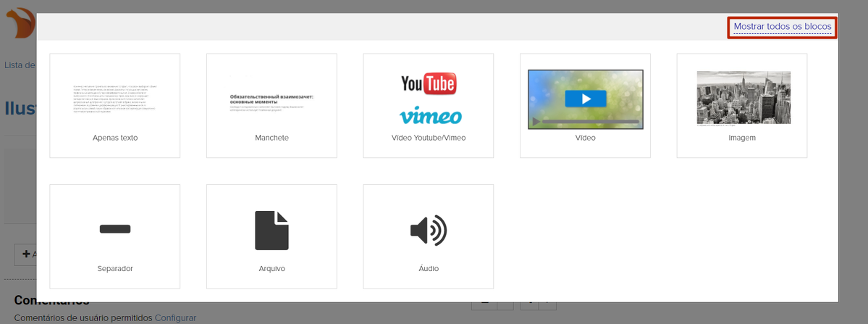Choose the "Separador" block label
Viewport: 868px width, 324px height.
(114, 268)
